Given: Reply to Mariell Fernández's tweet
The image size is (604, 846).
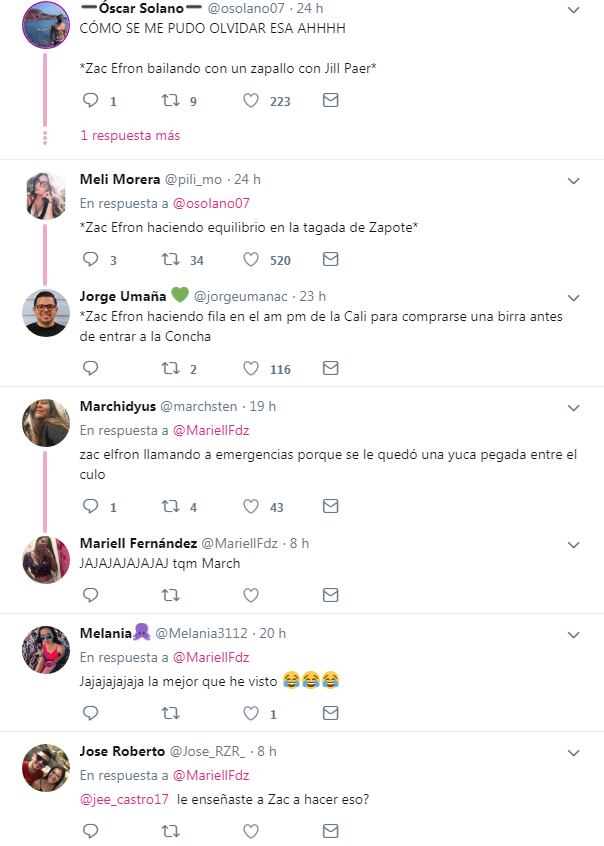Looking at the screenshot, I should 90,594.
